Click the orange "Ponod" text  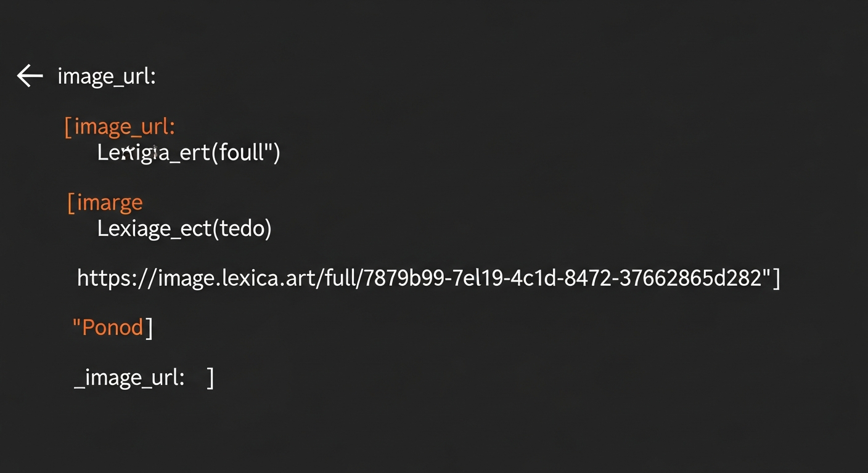tap(112, 327)
